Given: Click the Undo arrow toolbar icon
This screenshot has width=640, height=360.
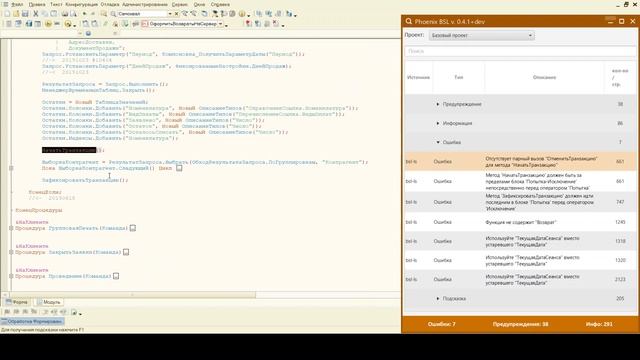Looking at the screenshot, I should (84, 14).
